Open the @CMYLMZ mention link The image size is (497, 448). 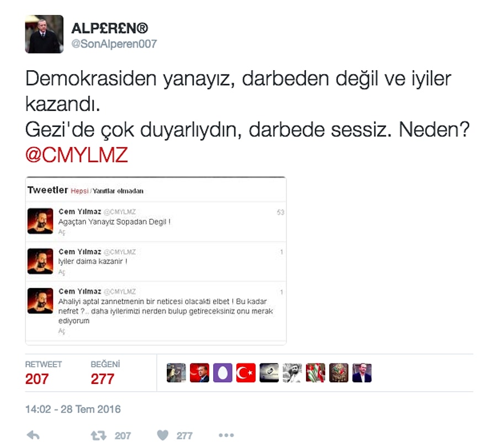76,155
